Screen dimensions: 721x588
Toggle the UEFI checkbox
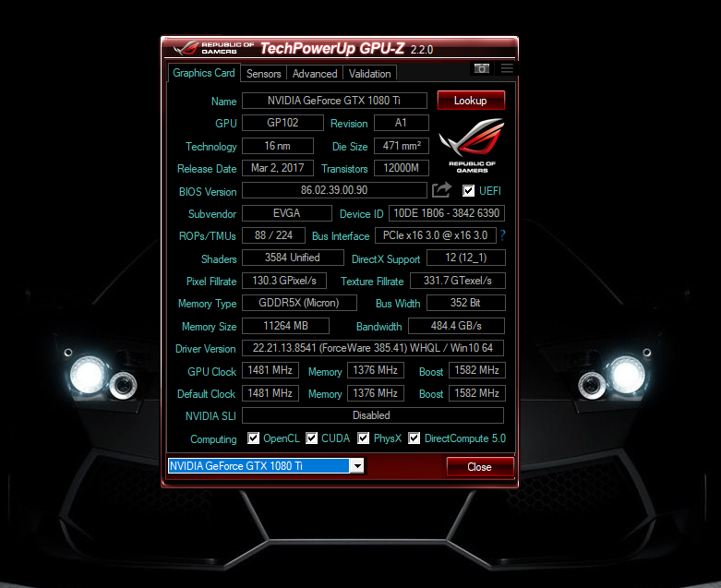[x=468, y=190]
